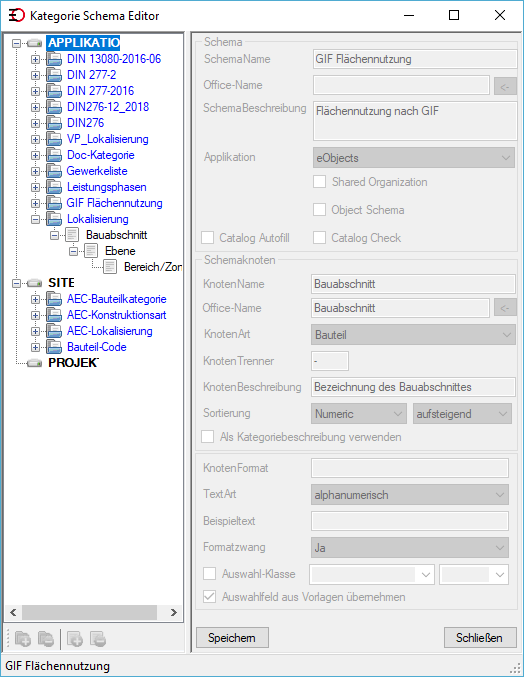Click the document icon next to Ebene
The width and height of the screenshot is (524, 677).
[x=91, y=251]
